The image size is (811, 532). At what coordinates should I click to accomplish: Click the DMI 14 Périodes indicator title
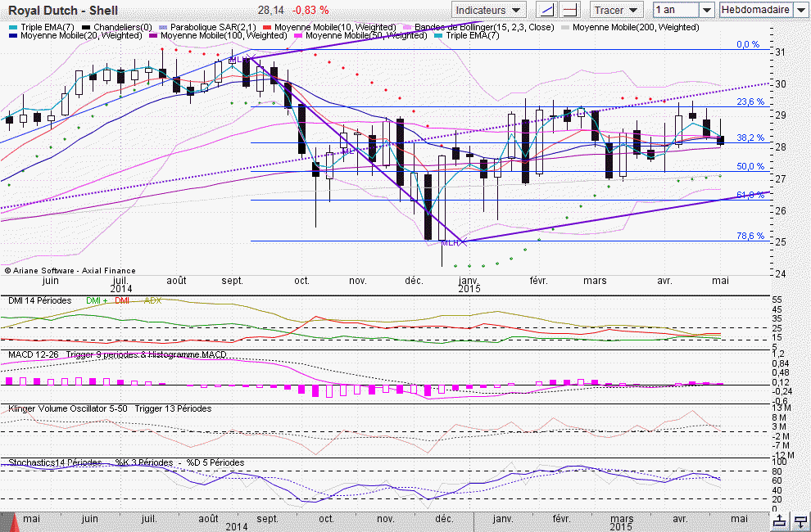point(40,300)
